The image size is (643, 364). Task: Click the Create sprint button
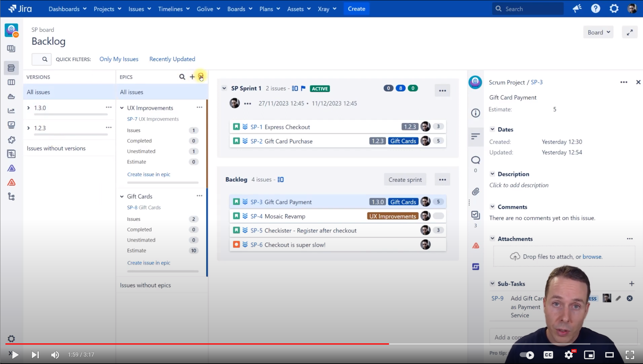405,180
